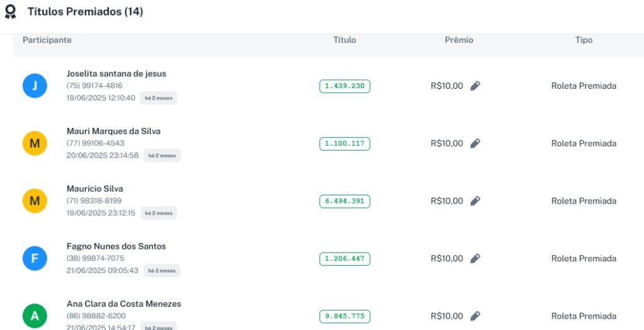Select the 1.100.117 title badge

point(345,144)
